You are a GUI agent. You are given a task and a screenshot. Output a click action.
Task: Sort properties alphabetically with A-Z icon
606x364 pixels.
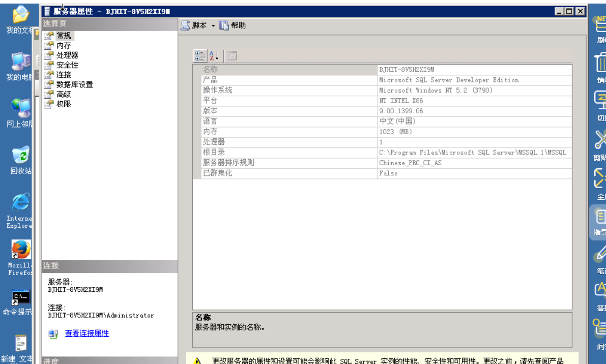[214, 56]
